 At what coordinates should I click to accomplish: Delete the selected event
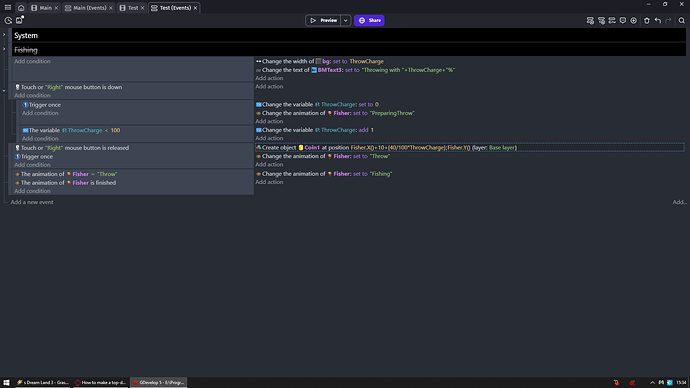point(646,21)
